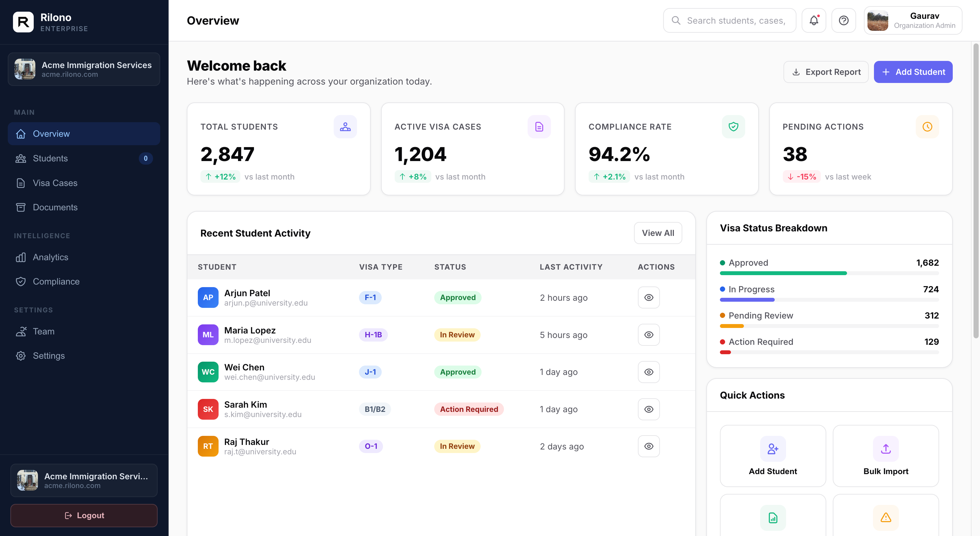Click the green report icon in Quick Actions
This screenshot has width=980, height=536.
click(x=773, y=518)
